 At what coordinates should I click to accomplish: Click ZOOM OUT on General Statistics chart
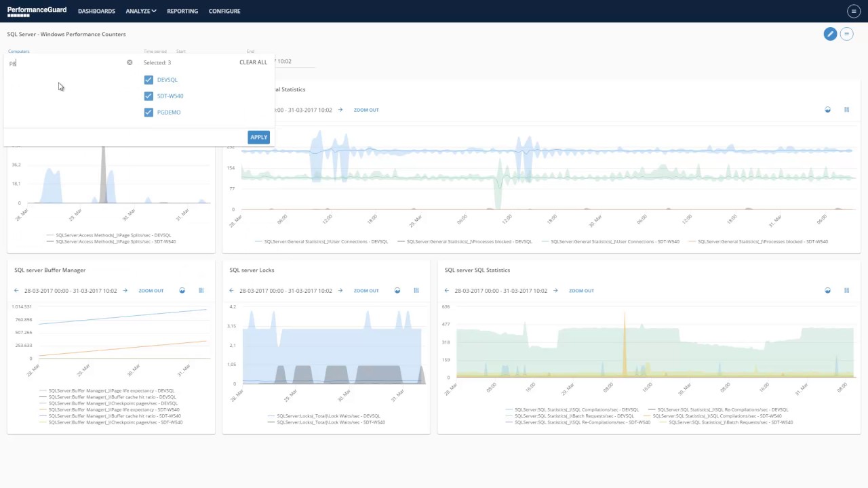[x=366, y=110]
